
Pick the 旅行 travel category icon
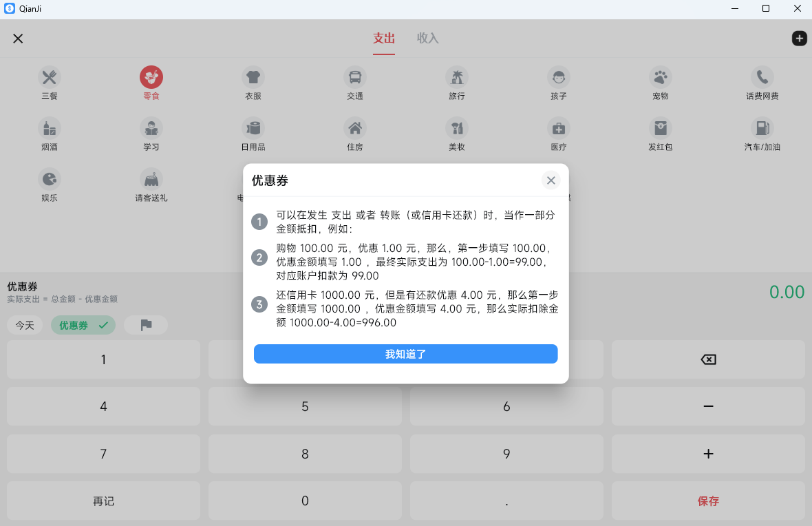[457, 77]
